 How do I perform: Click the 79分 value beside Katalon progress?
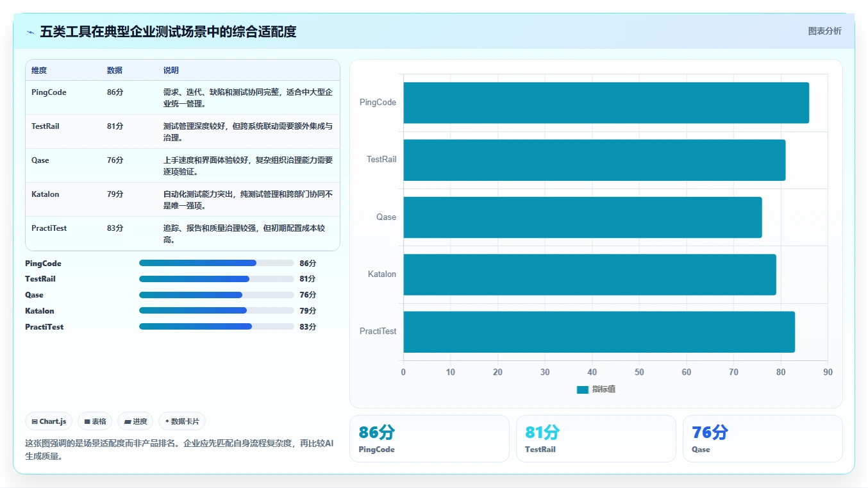pyautogui.click(x=308, y=311)
